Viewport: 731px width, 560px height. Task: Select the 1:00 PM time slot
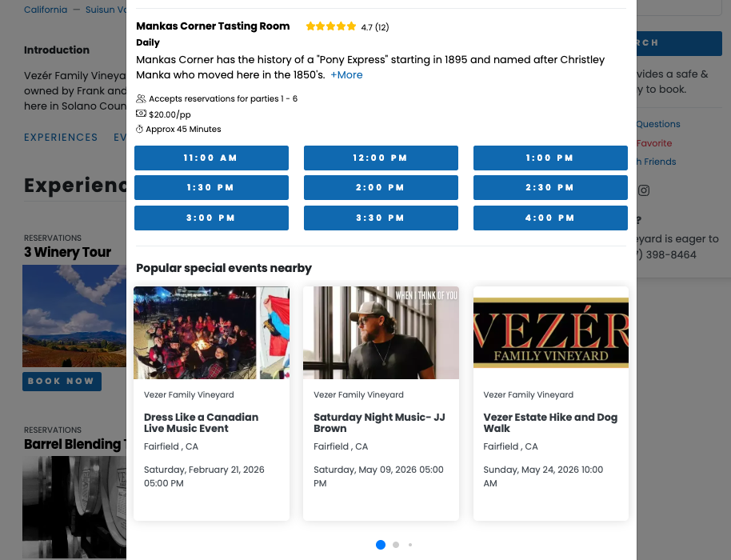click(x=550, y=158)
